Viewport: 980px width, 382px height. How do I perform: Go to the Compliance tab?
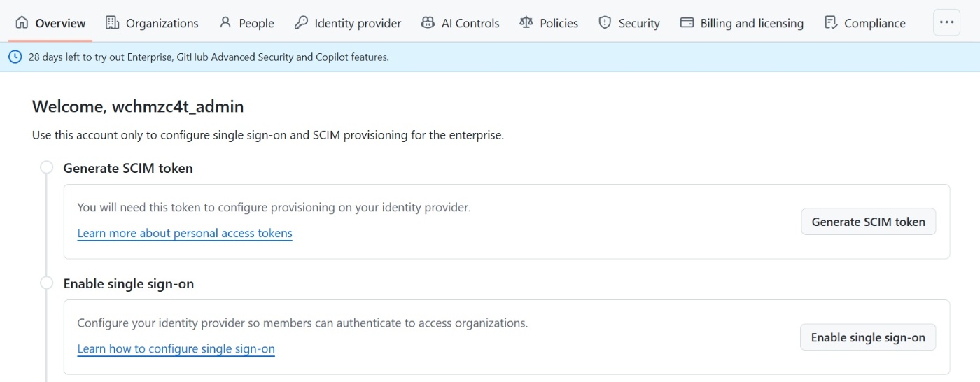pyautogui.click(x=874, y=23)
